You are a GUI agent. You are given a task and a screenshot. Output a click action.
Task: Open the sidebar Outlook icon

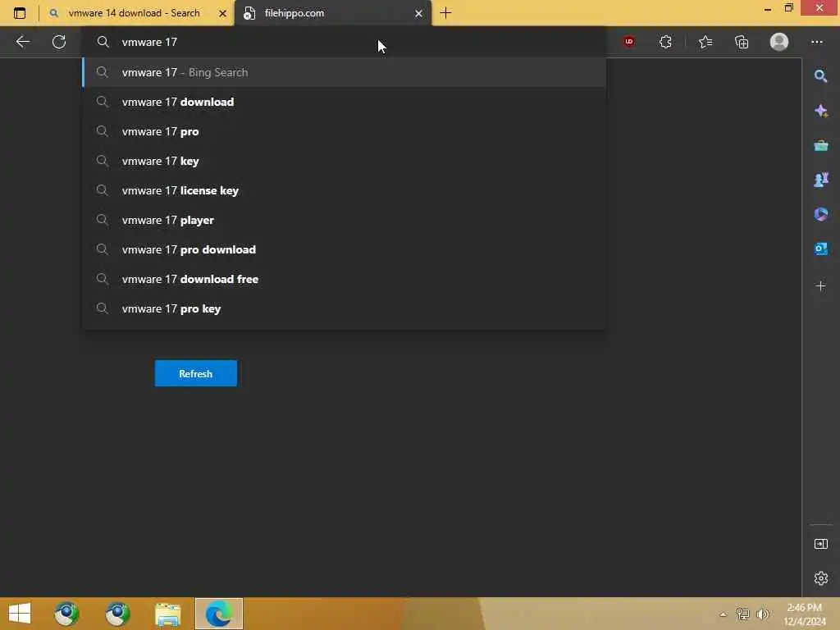tap(820, 249)
